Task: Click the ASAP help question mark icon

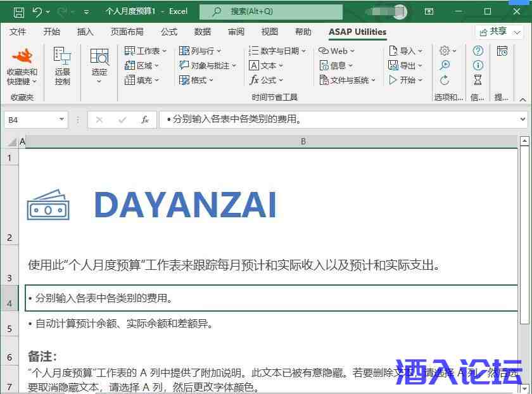Action: (478, 51)
